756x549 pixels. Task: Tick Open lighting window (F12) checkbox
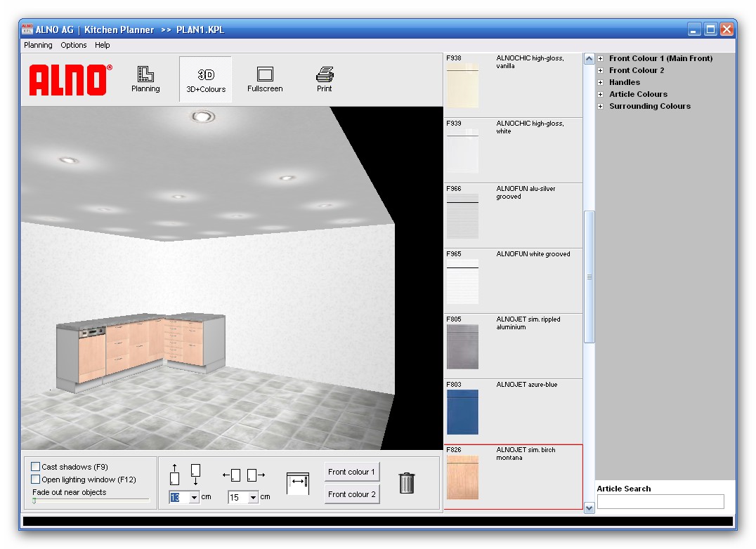(x=35, y=479)
